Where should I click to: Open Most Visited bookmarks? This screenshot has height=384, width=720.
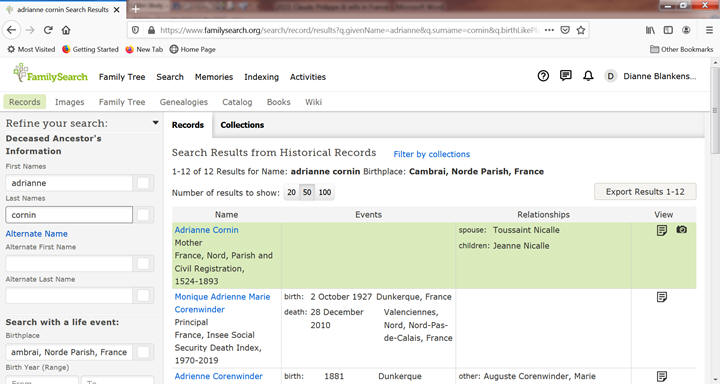(31, 49)
